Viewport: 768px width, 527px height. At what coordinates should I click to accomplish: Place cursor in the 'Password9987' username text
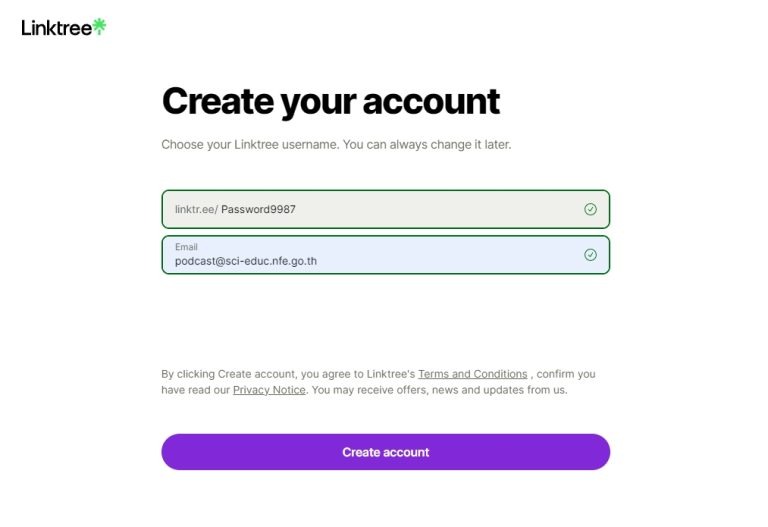[x=258, y=209]
